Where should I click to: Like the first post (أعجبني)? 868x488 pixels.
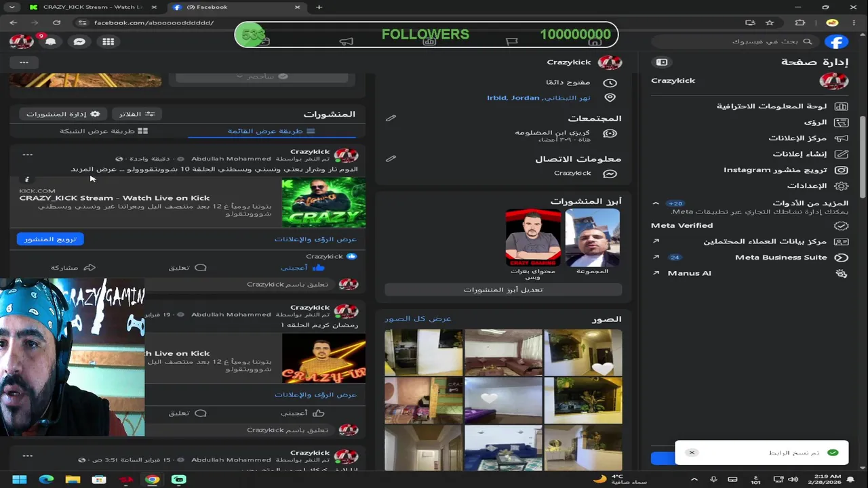(302, 268)
